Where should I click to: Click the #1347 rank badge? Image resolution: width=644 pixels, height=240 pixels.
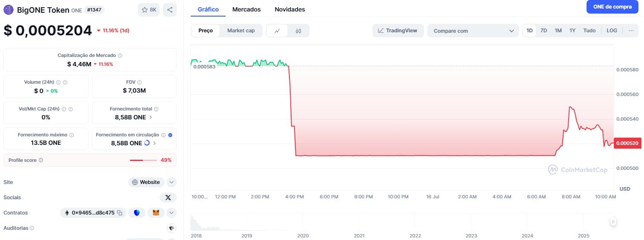click(94, 9)
